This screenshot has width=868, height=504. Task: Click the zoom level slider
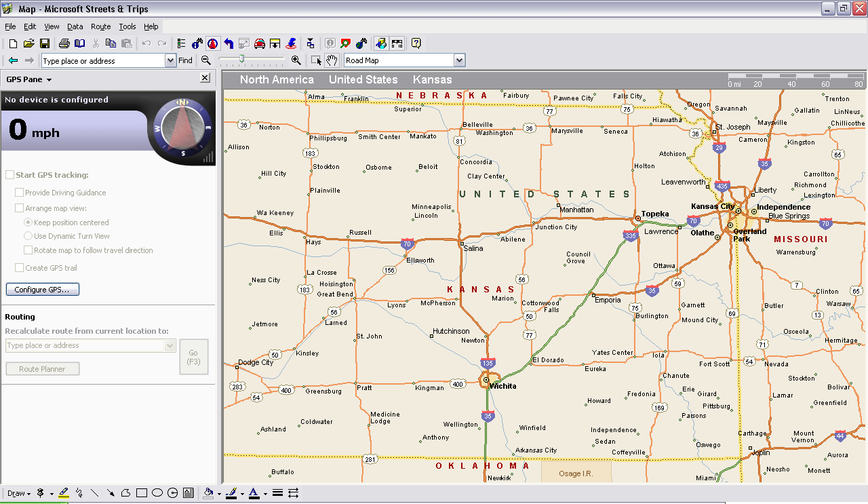pyautogui.click(x=241, y=60)
